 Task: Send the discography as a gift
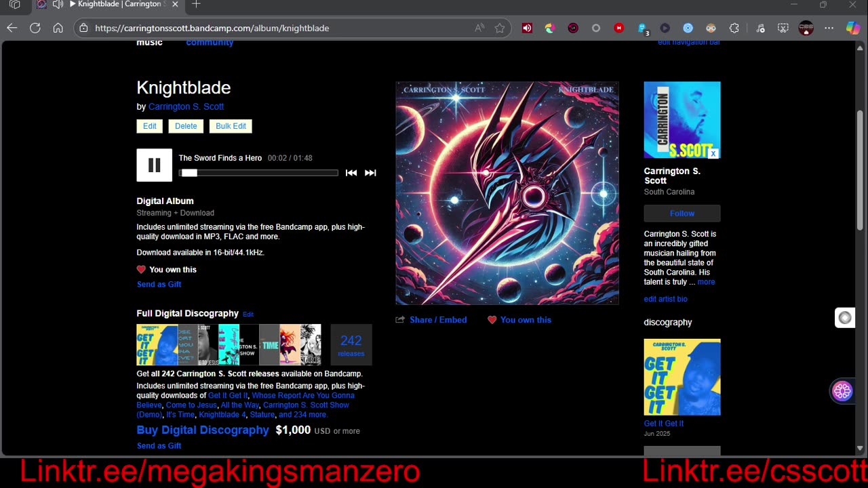159,446
